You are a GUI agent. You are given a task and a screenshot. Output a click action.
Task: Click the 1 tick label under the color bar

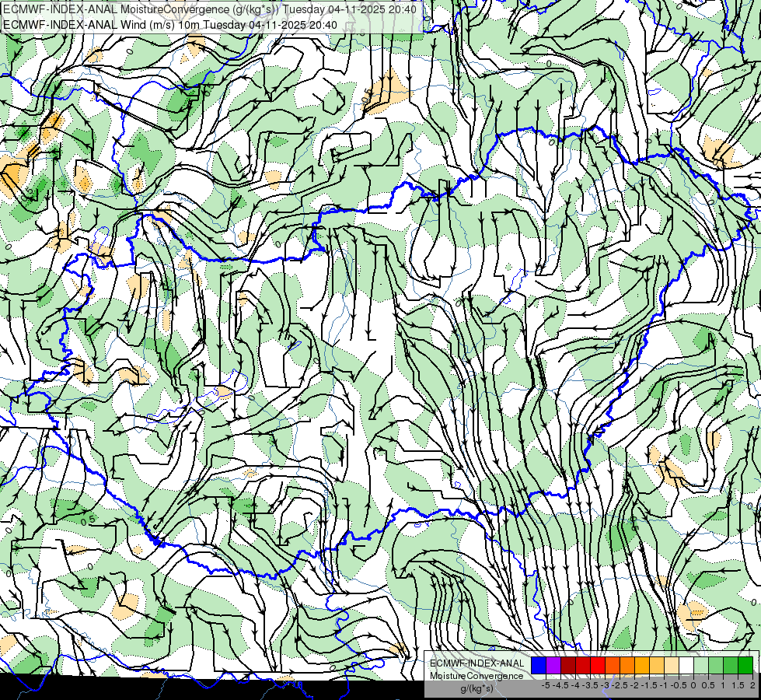click(x=723, y=685)
